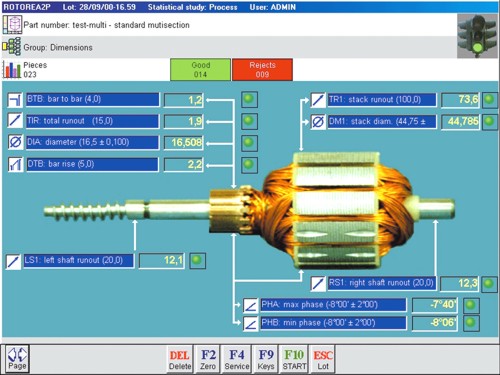Viewport: 500px width, 375px height.
Task: Select the ESC Lot key
Action: (x=323, y=359)
